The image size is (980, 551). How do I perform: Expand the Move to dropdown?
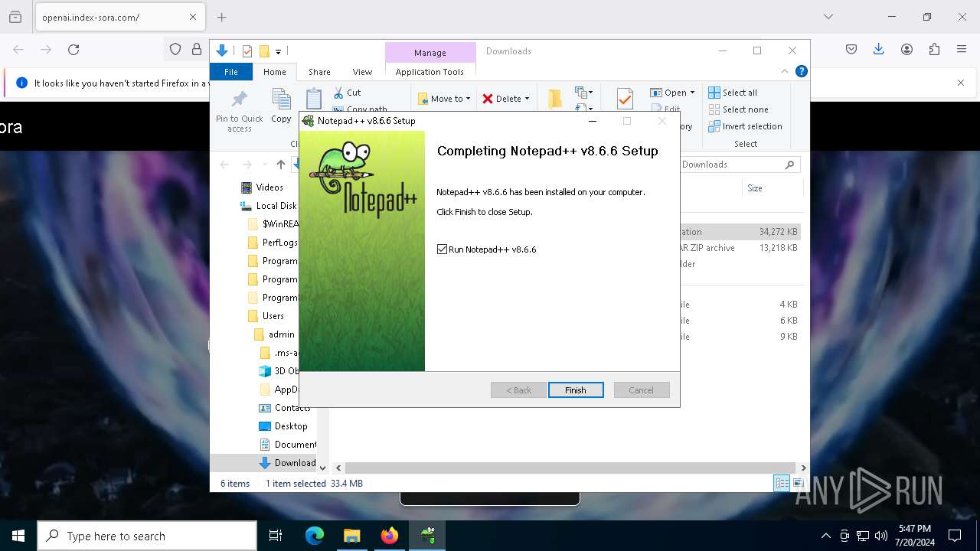[x=468, y=99]
